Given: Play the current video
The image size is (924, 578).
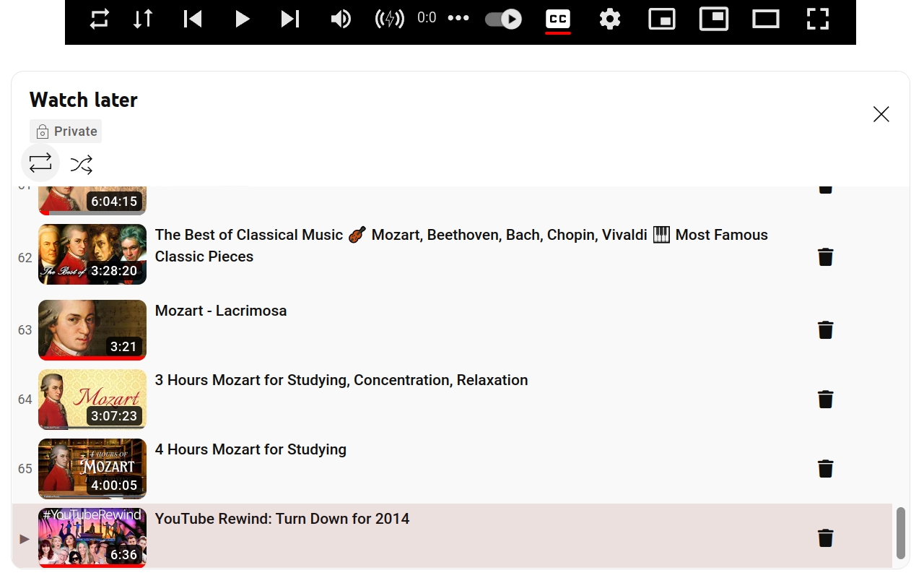Looking at the screenshot, I should [x=242, y=19].
